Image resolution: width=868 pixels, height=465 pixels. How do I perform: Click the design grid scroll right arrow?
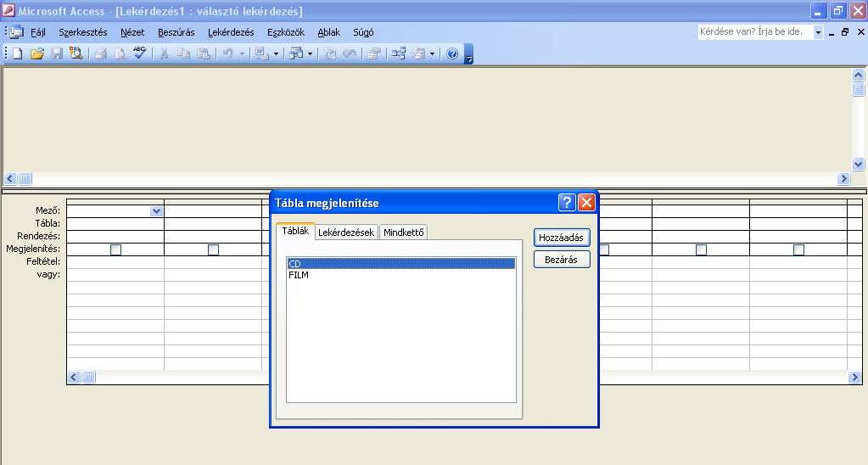coord(854,378)
